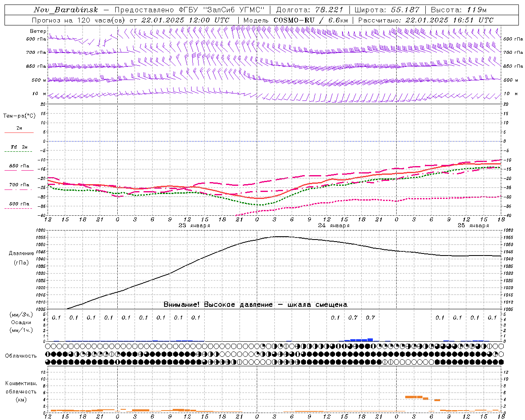Click the 'Прогноз на 120 часа(ов)' forecast header
The image size is (525, 420).
click(78, 20)
